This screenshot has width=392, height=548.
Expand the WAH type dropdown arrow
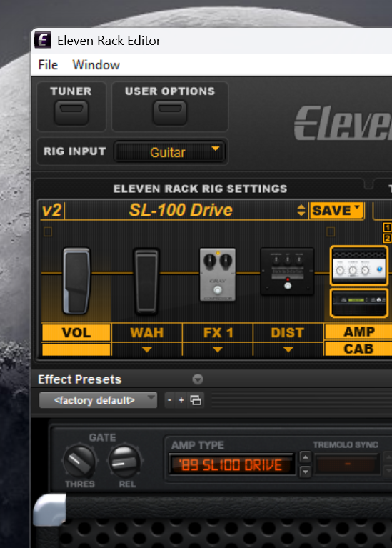[x=147, y=349]
